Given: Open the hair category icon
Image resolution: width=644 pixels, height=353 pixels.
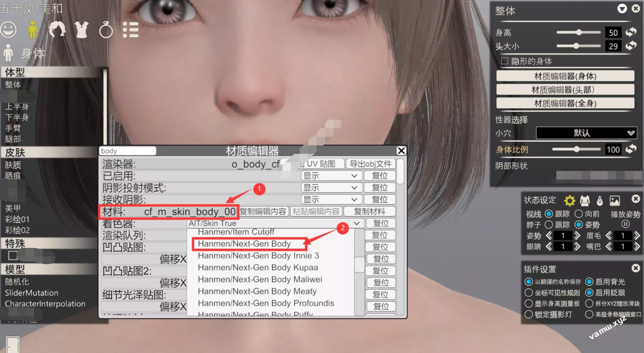Looking at the screenshot, I should [x=57, y=29].
